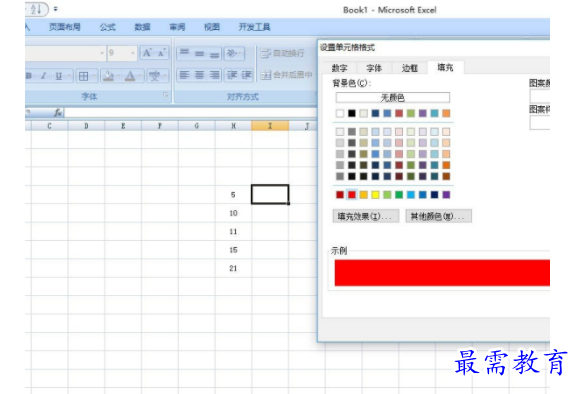The height and width of the screenshot is (394, 576).
Task: Pick the purple standard color swatch
Action: point(446,195)
